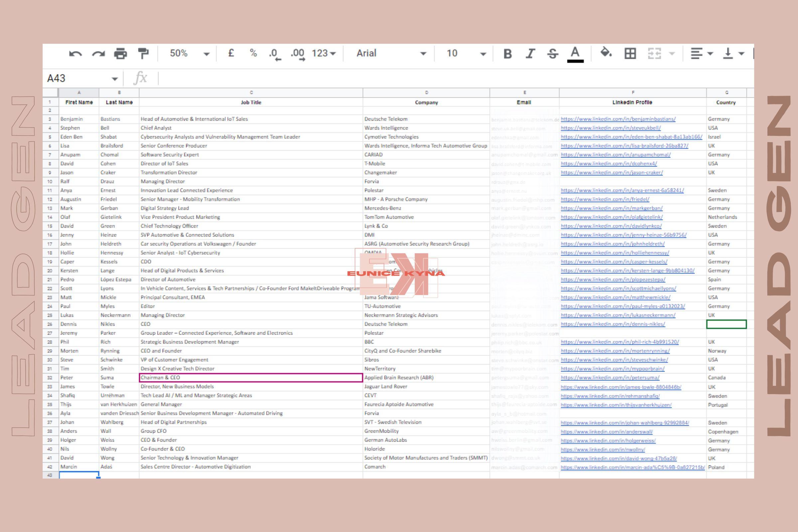
Task: Select the Paint format roller icon
Action: point(143,53)
